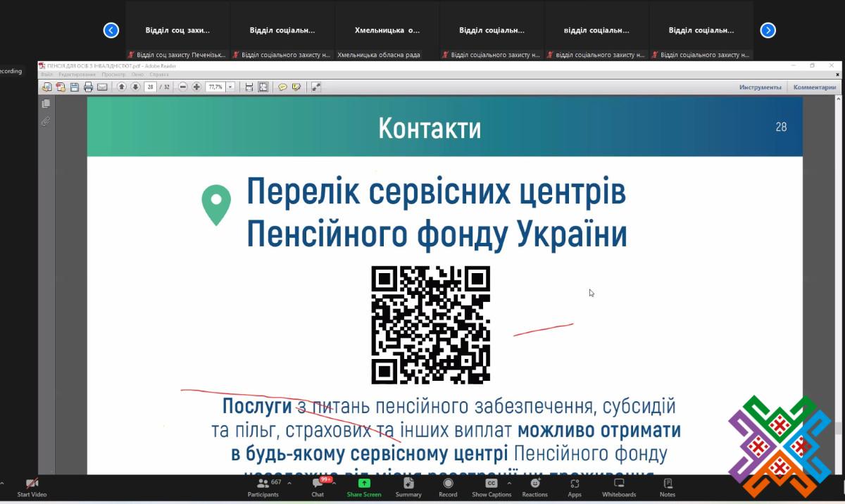
Task: Select the highlight text tool icon
Action: click(296, 87)
